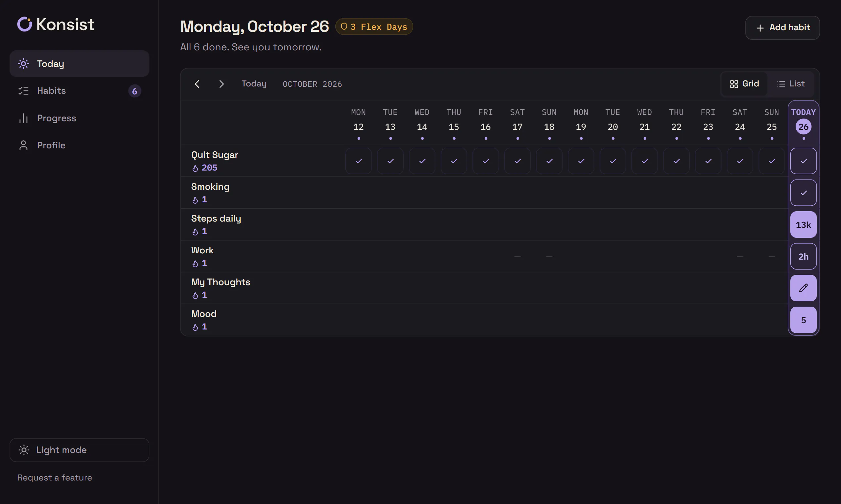Click the shield icon in Flex Days badge
The image size is (841, 504).
pyautogui.click(x=344, y=26)
